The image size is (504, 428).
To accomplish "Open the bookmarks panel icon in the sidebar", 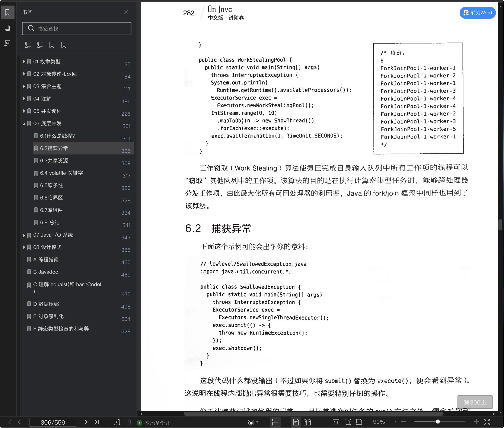I will point(7,12).
